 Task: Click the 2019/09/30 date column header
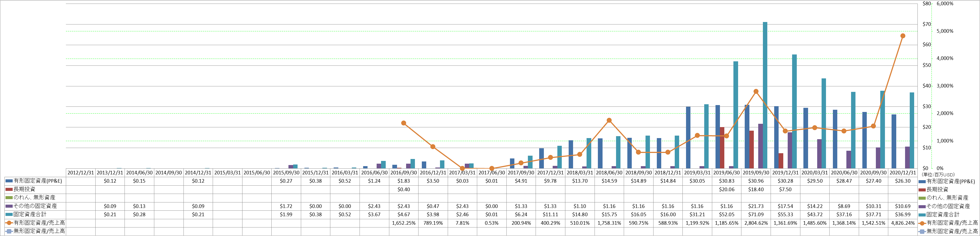[x=756, y=172]
